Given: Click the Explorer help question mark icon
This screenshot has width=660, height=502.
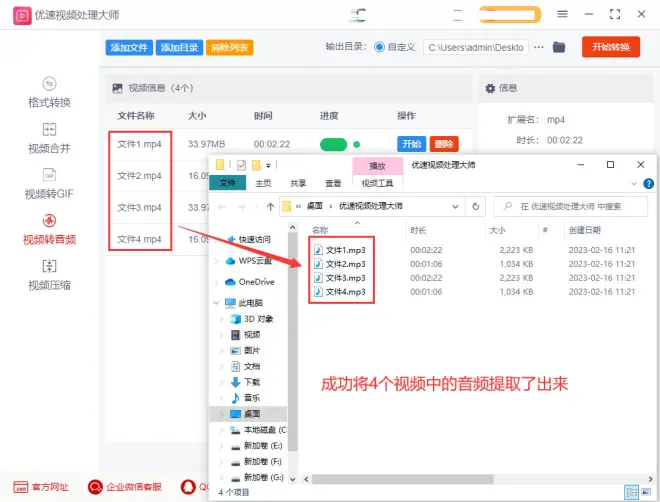Looking at the screenshot, I should pos(649,183).
